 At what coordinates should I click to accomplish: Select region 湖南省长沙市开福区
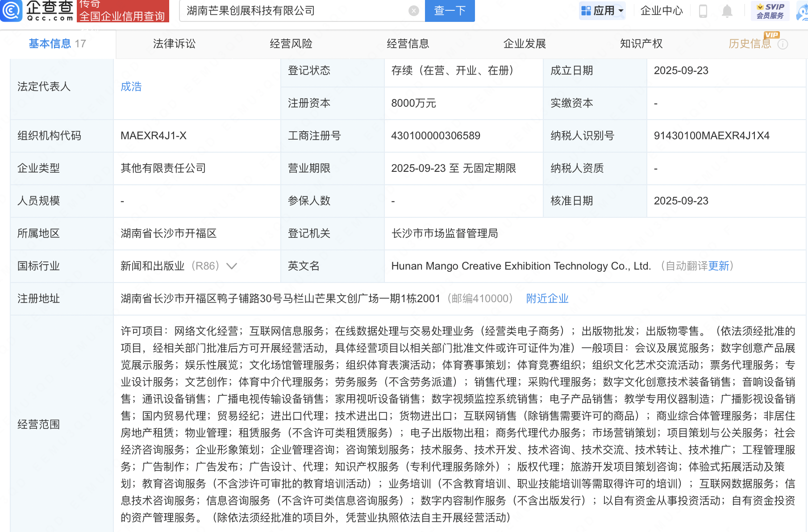click(169, 233)
